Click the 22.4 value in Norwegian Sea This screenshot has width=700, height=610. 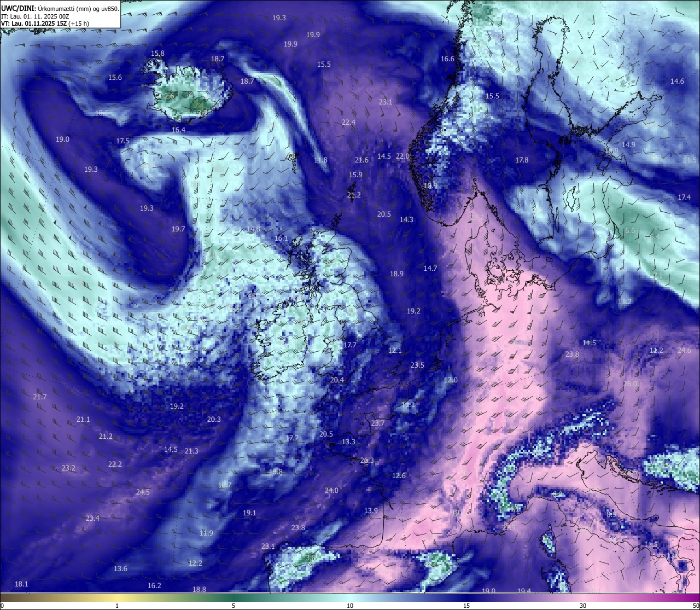coord(348,122)
